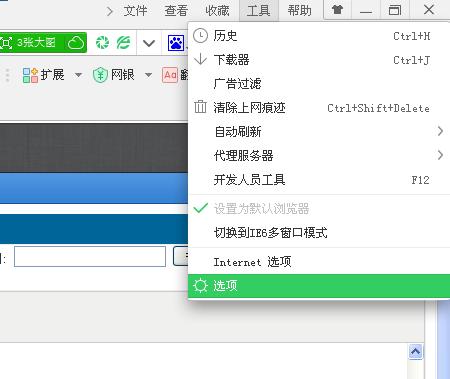This screenshot has height=379, width=450.
Task: Expand the 自动刷新 submenu arrow
Action: 440,131
